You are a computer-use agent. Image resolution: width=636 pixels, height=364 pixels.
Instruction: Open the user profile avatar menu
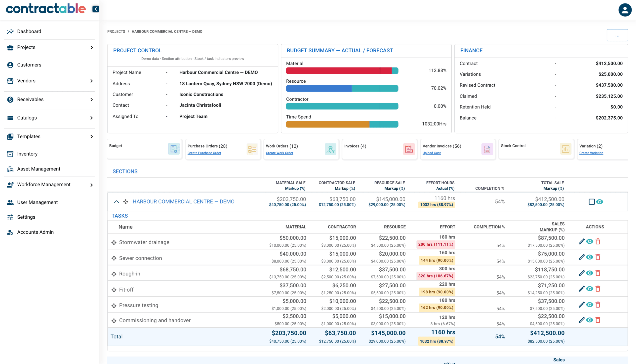coord(625,10)
